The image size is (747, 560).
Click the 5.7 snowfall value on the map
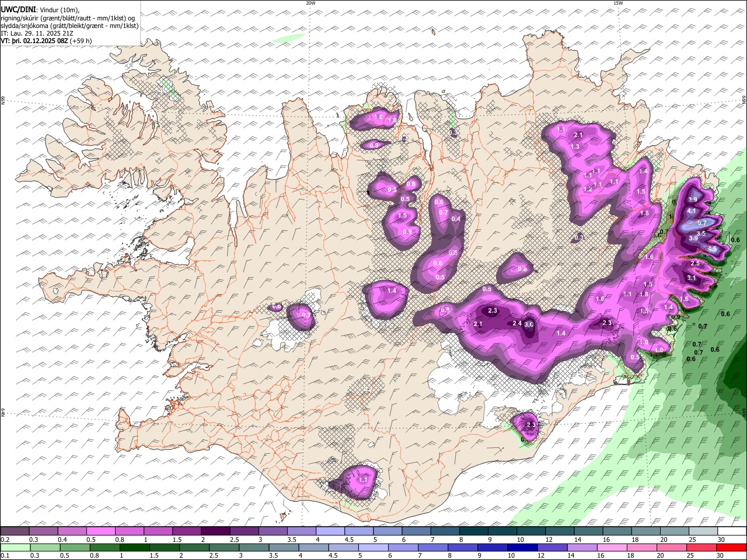click(703, 223)
